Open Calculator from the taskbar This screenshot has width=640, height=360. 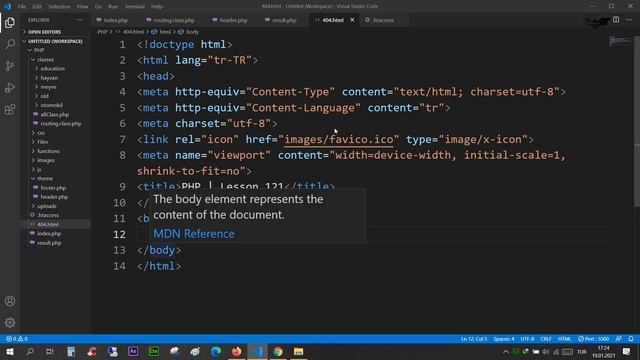[71, 351]
